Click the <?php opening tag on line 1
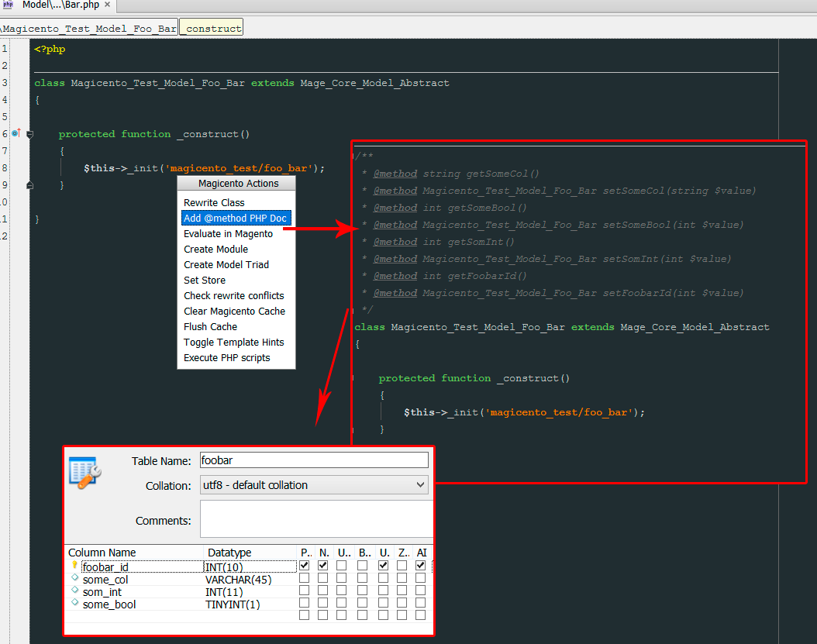Image resolution: width=817 pixels, height=644 pixels. (x=50, y=49)
